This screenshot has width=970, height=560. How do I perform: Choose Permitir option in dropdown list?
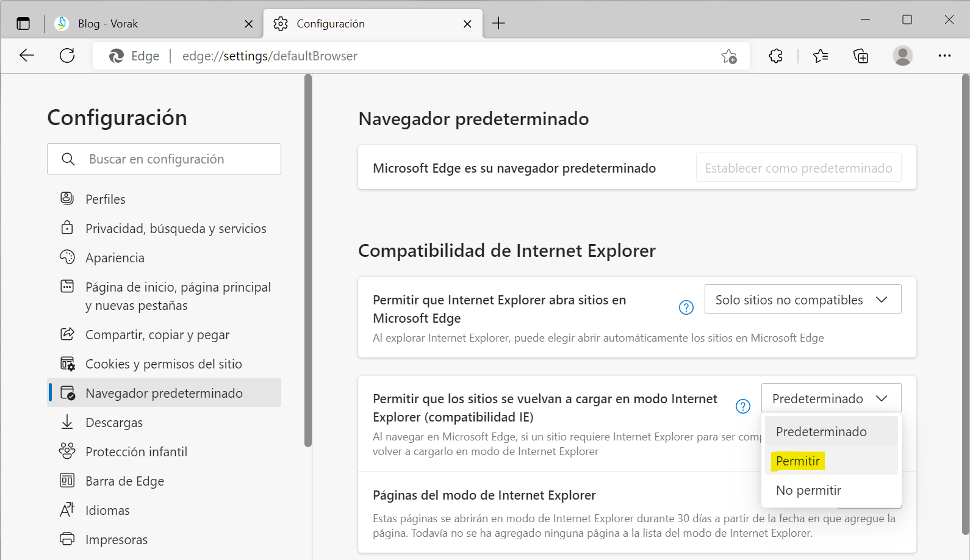tap(831, 461)
